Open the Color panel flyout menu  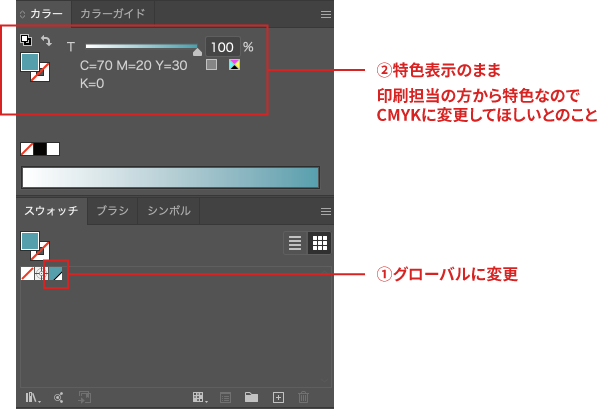(326, 14)
